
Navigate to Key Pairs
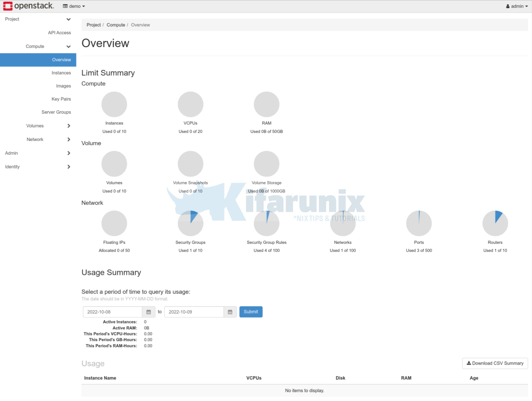[61, 99]
